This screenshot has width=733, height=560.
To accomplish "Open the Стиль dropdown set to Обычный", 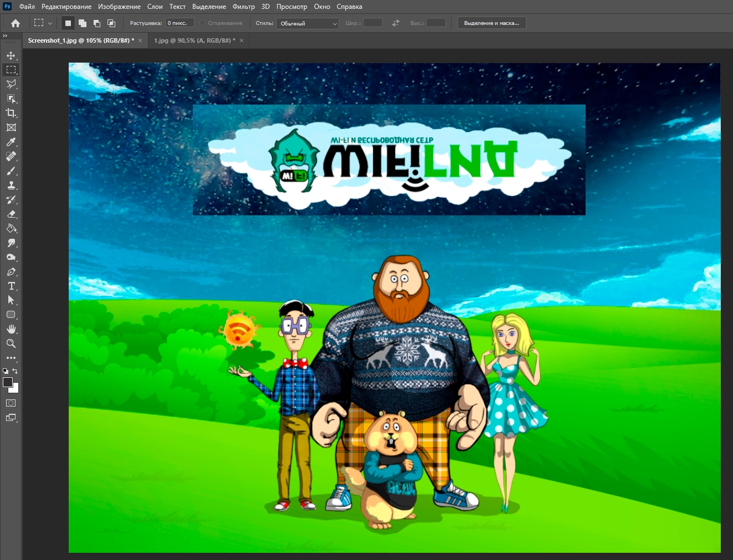I will pyautogui.click(x=307, y=23).
